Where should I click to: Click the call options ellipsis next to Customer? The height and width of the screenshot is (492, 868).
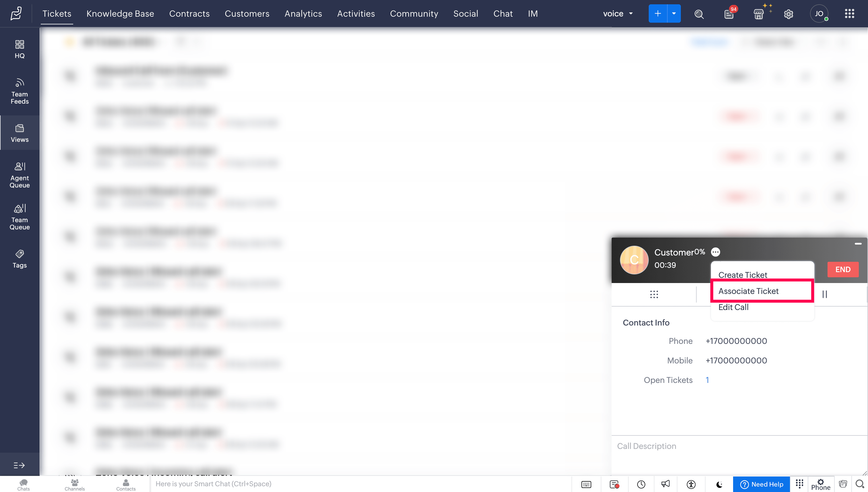pyautogui.click(x=715, y=252)
